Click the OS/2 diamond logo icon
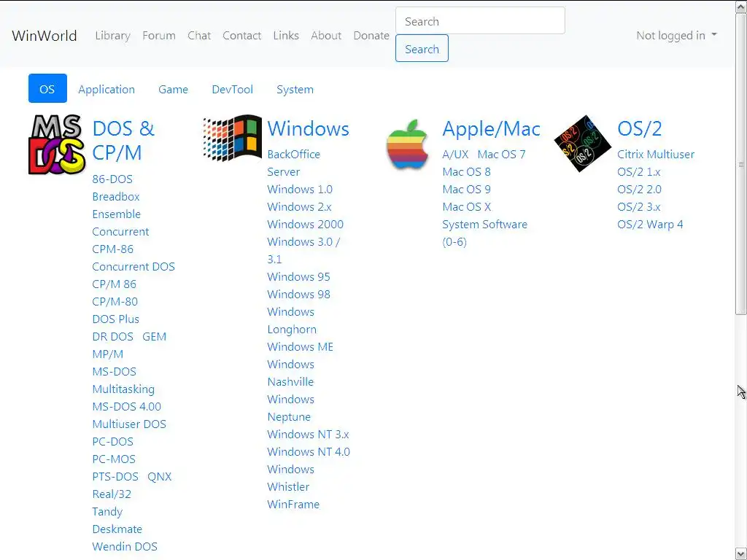 pos(583,144)
